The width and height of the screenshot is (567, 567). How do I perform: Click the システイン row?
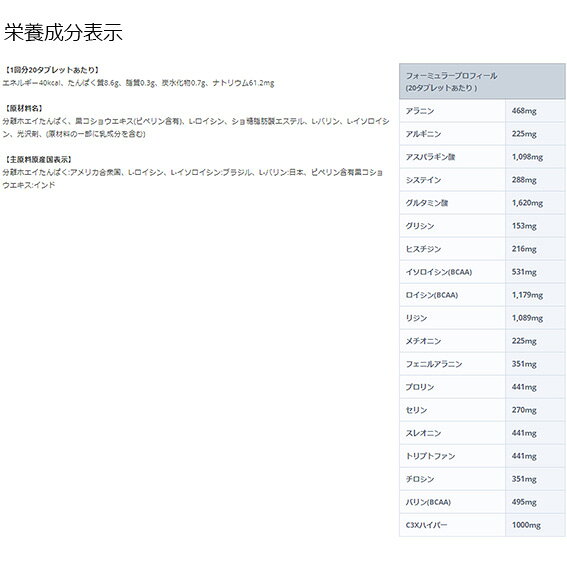(482, 180)
